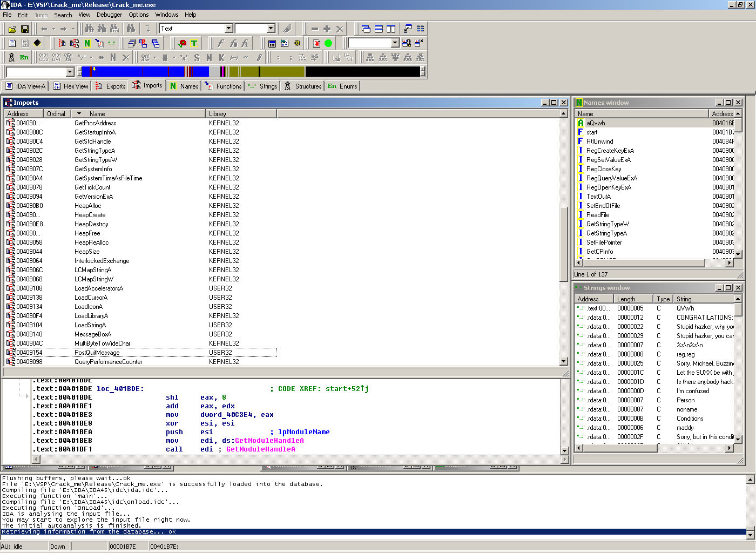Image resolution: width=756 pixels, height=553 pixels.
Task: Open the Text search type dropdown
Action: 228,29
